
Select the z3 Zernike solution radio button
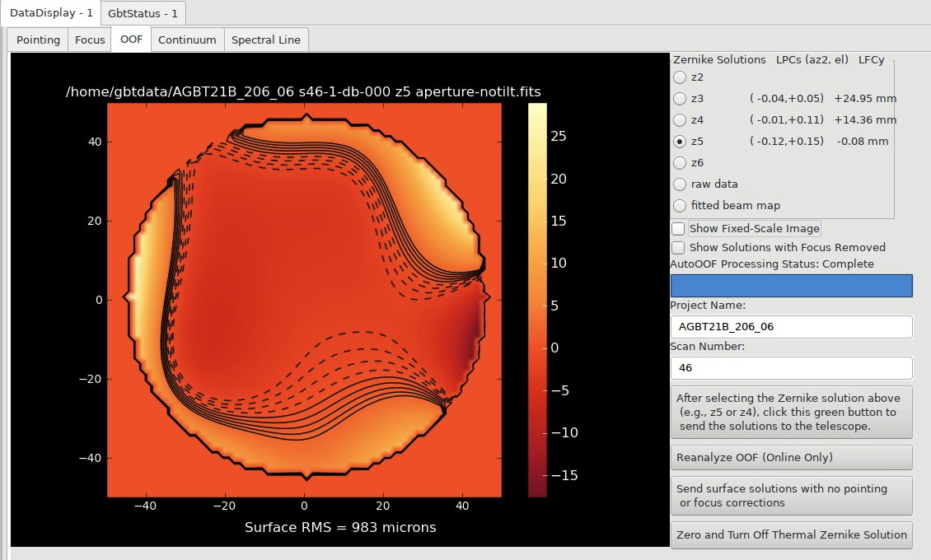pyautogui.click(x=680, y=99)
